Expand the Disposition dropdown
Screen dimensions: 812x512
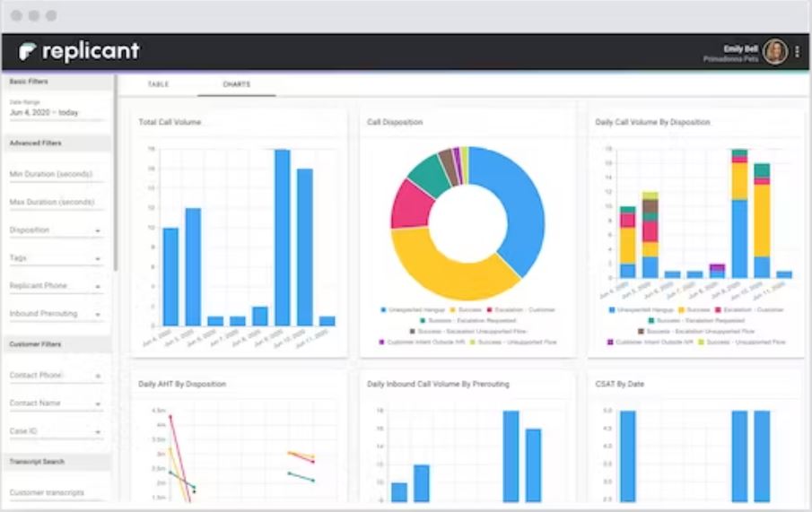click(x=56, y=230)
